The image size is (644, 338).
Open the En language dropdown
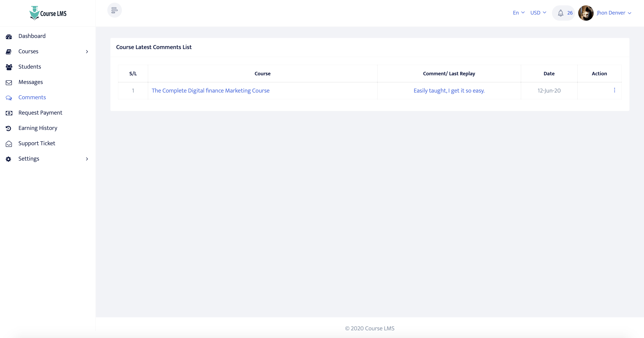tap(518, 13)
